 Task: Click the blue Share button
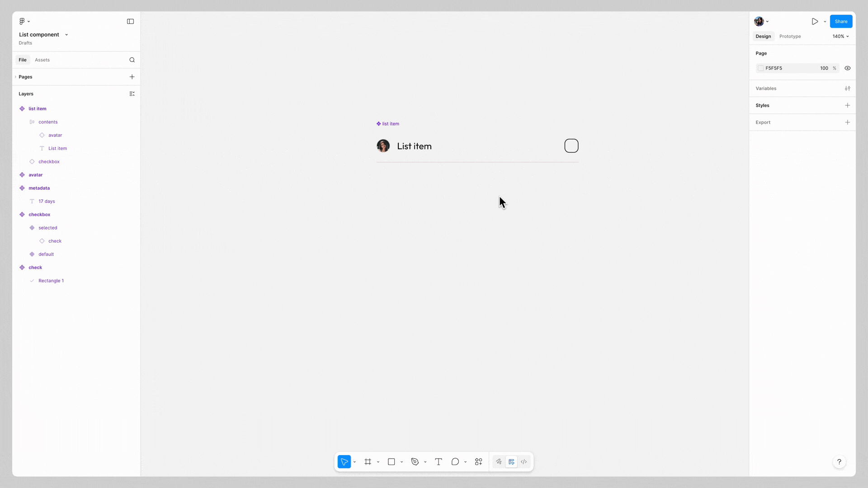tap(840, 21)
